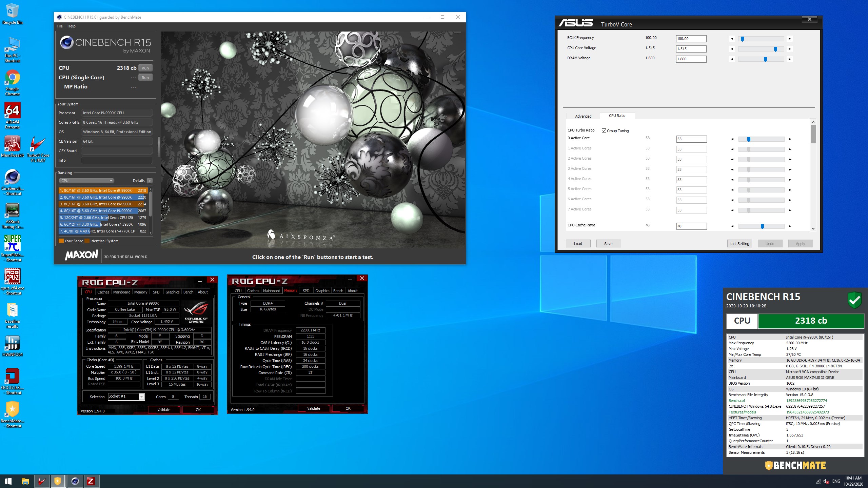Run the CPU Single Core test
The width and height of the screenshot is (868, 488).
tap(145, 78)
